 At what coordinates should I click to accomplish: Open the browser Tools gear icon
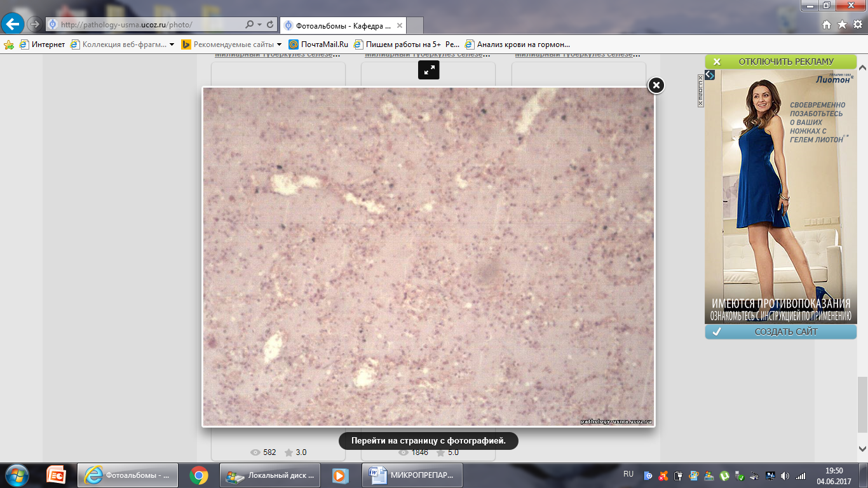pos(857,25)
